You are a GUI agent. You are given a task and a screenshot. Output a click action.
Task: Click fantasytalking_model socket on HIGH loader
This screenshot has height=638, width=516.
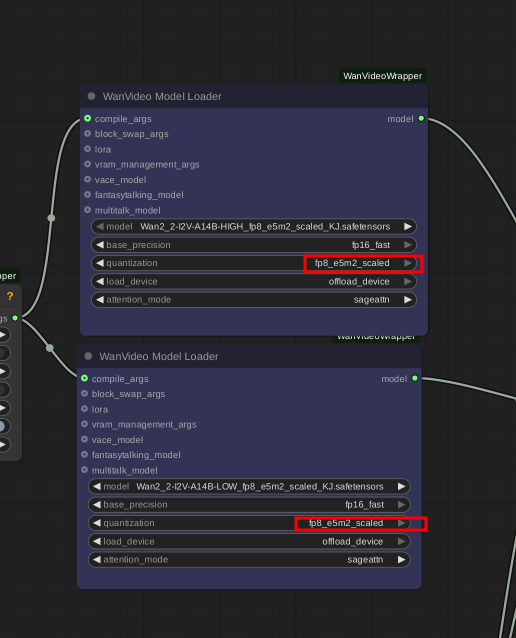coord(87,194)
